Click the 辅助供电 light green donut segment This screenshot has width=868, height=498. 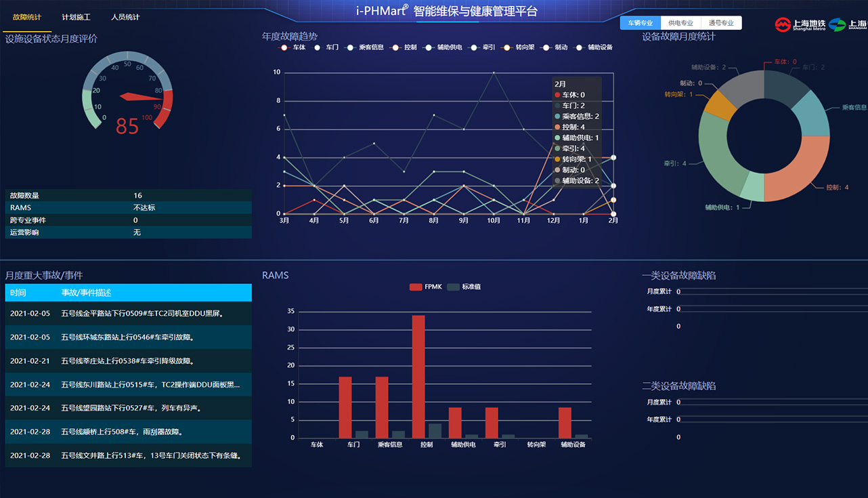tap(751, 186)
